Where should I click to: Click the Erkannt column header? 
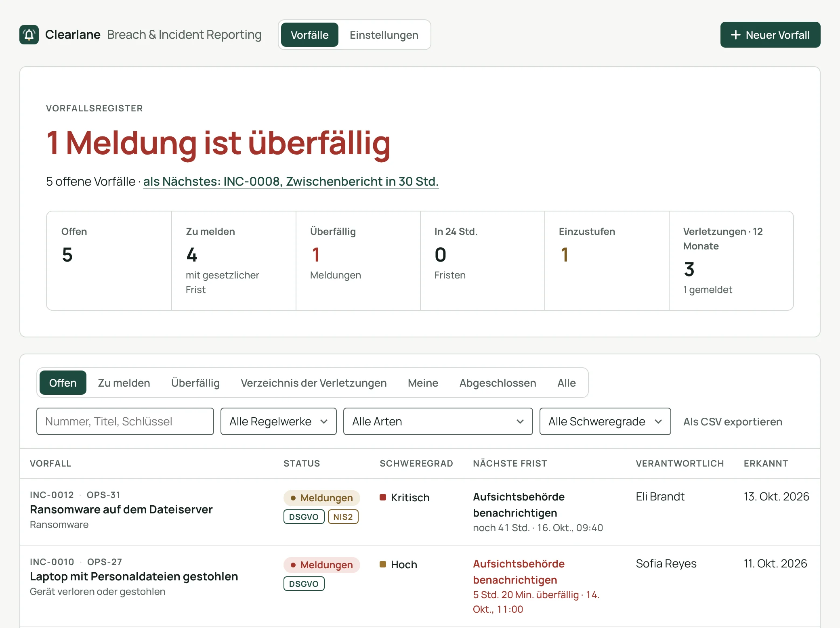pos(766,463)
